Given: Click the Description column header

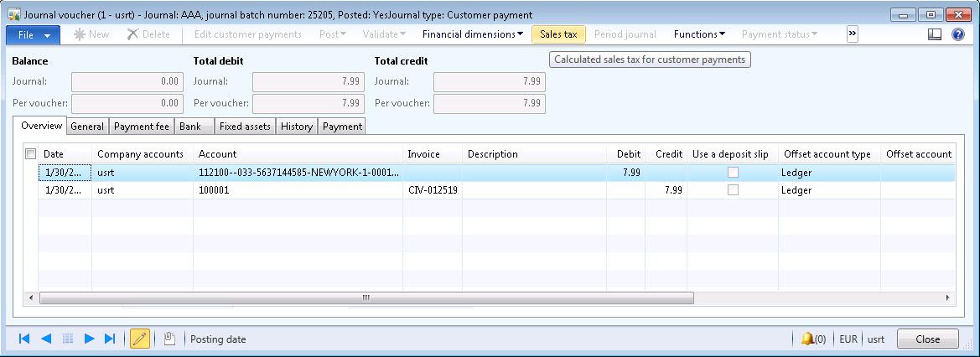Looking at the screenshot, I should point(534,154).
